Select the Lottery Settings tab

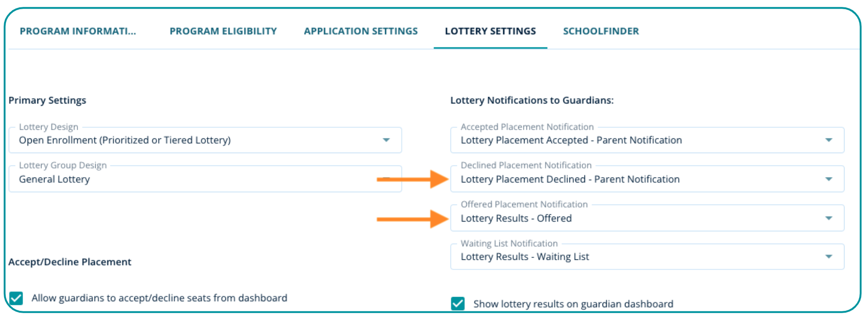(x=490, y=31)
